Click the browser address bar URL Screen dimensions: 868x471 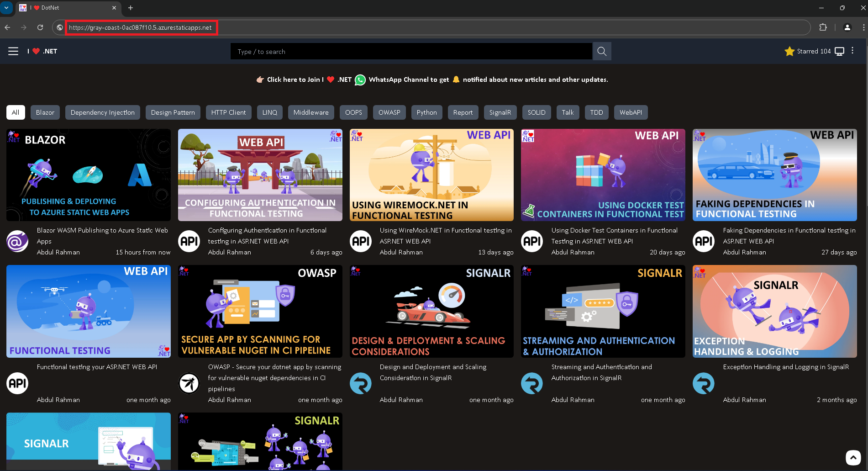[x=141, y=27]
